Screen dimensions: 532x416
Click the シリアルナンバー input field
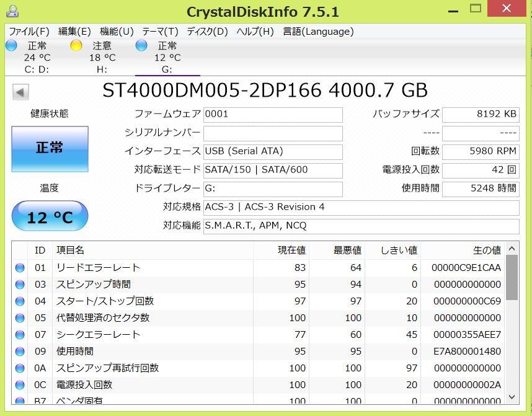point(273,133)
